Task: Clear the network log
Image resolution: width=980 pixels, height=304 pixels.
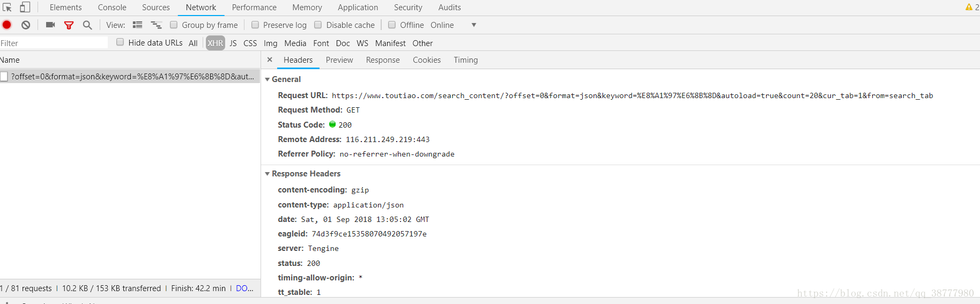Action: (26, 25)
